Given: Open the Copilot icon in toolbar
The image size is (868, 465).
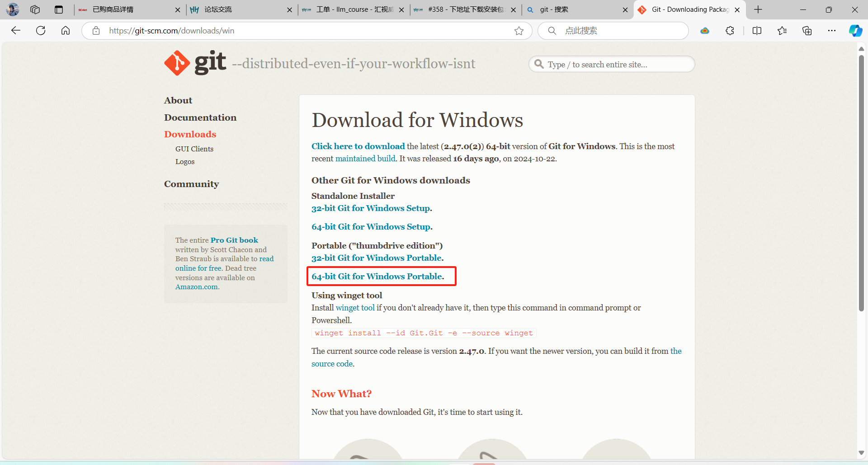Looking at the screenshot, I should pos(855,31).
